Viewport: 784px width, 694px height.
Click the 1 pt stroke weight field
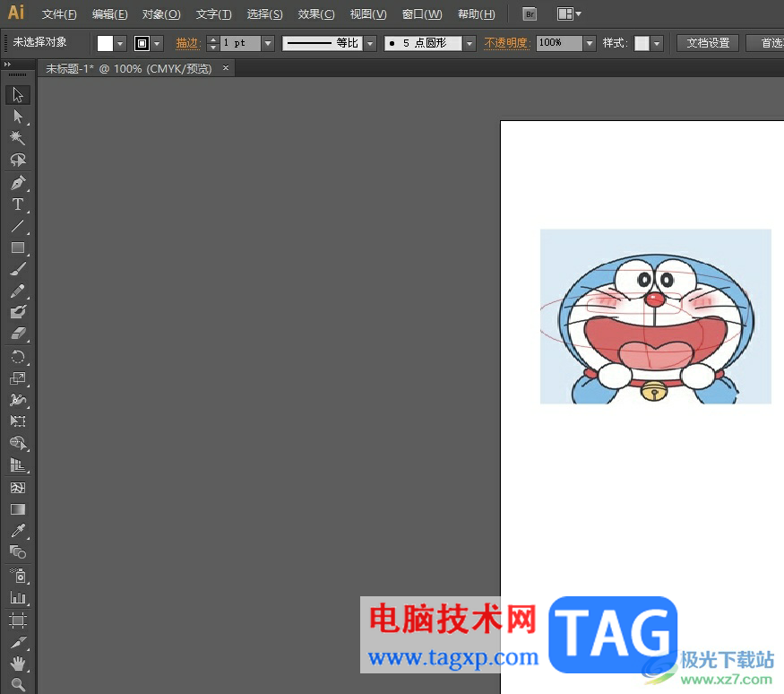tap(240, 44)
